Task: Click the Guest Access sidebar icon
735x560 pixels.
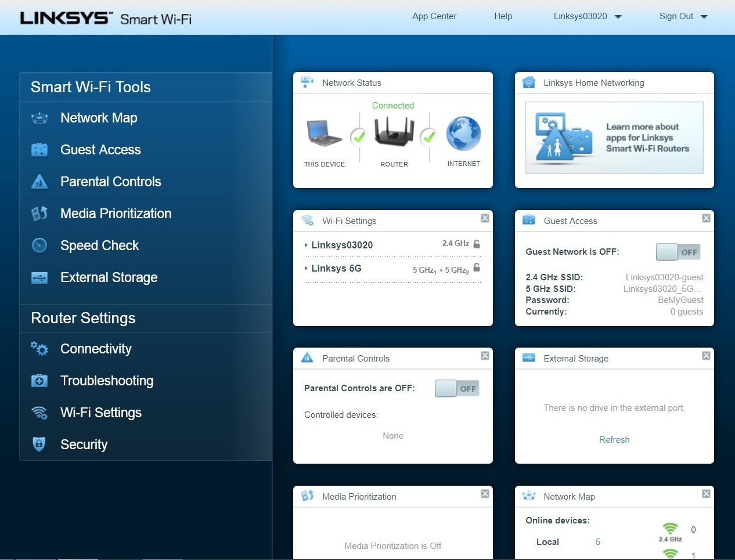Action: (39, 150)
